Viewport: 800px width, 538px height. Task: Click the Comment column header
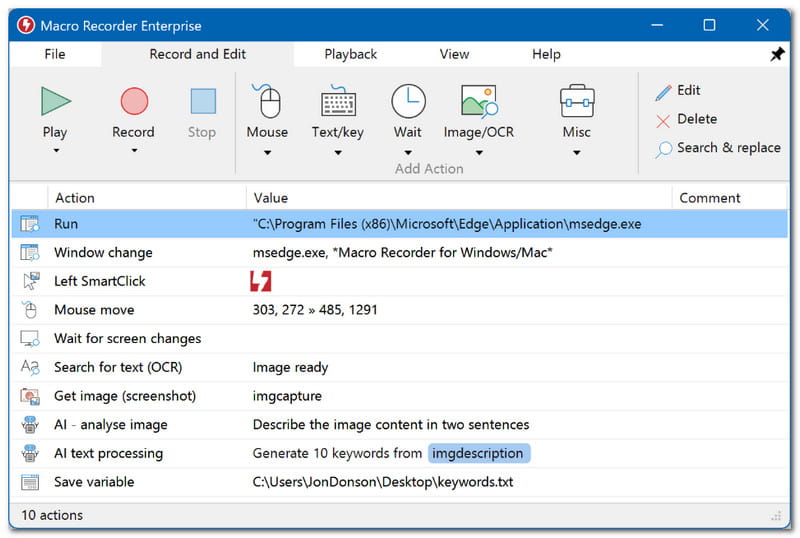(x=730, y=198)
